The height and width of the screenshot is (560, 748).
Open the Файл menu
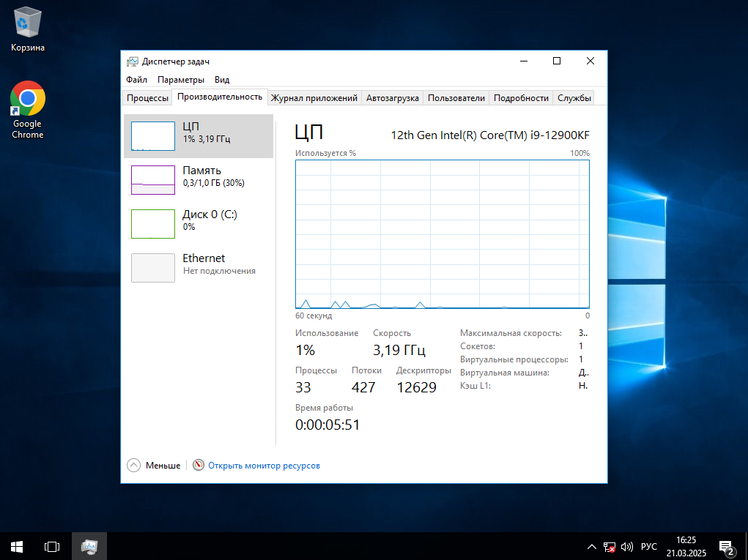point(136,80)
